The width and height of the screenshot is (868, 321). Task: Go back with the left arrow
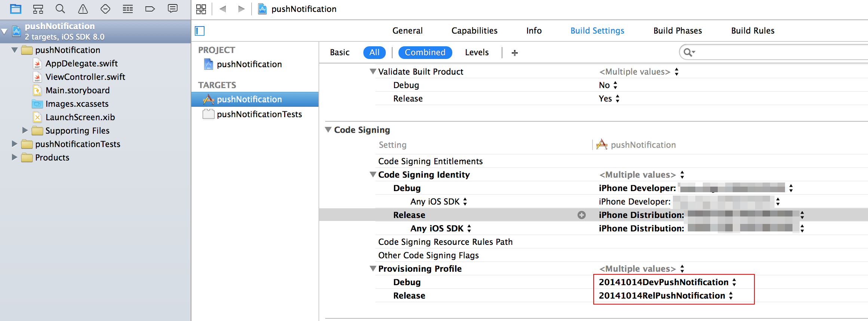click(x=223, y=9)
